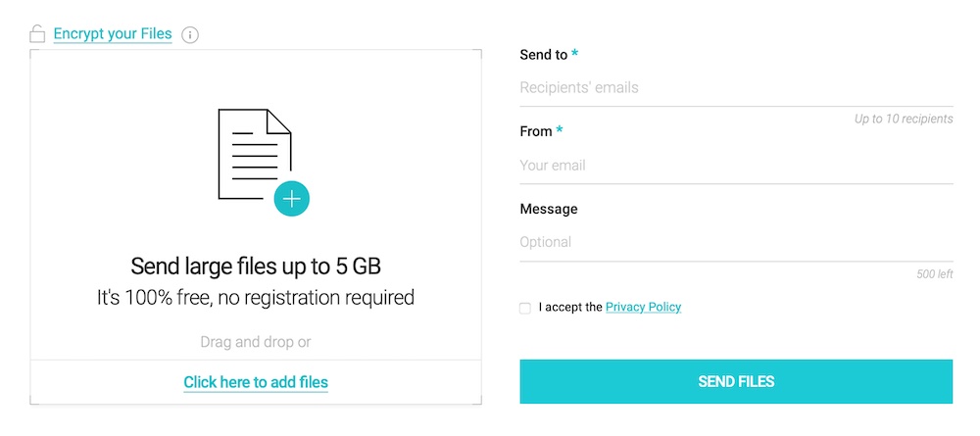Screen dimensions: 980x436
Task: Click the 'Up to 10 recipients' hint
Action: coord(903,120)
